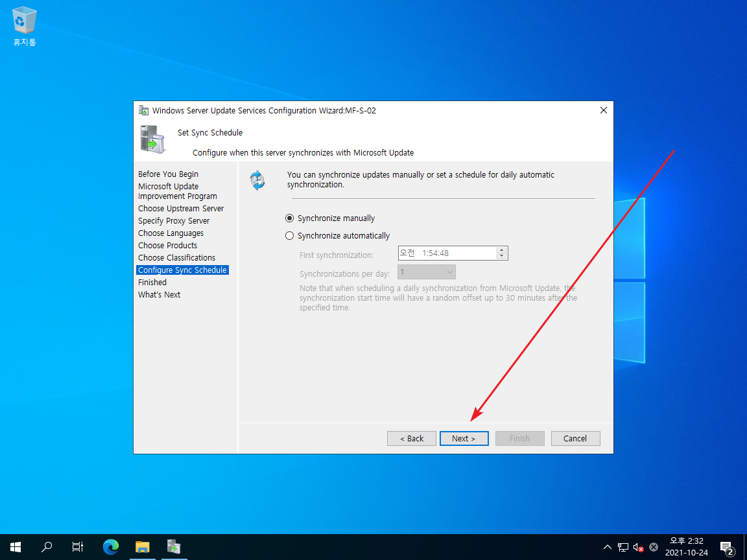Click the WSUS wizard title bar icon

(x=143, y=110)
